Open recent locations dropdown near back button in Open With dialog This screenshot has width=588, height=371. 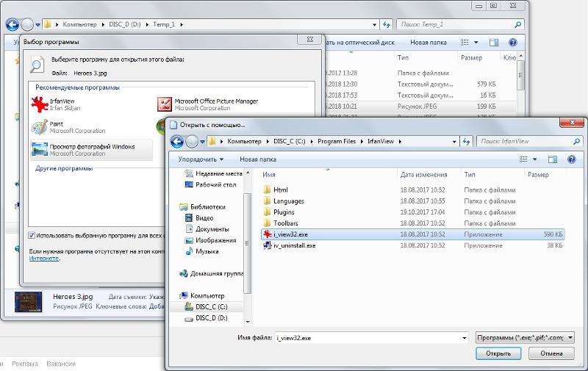click(202, 142)
